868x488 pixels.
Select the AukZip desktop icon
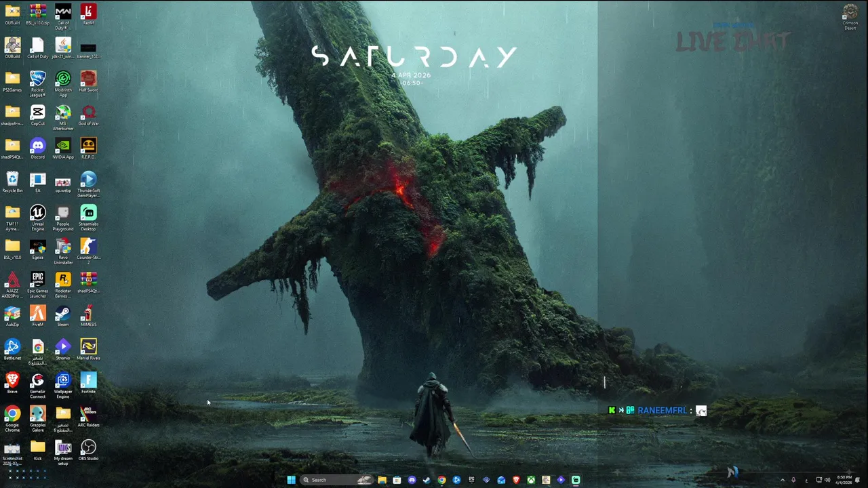[x=12, y=317]
